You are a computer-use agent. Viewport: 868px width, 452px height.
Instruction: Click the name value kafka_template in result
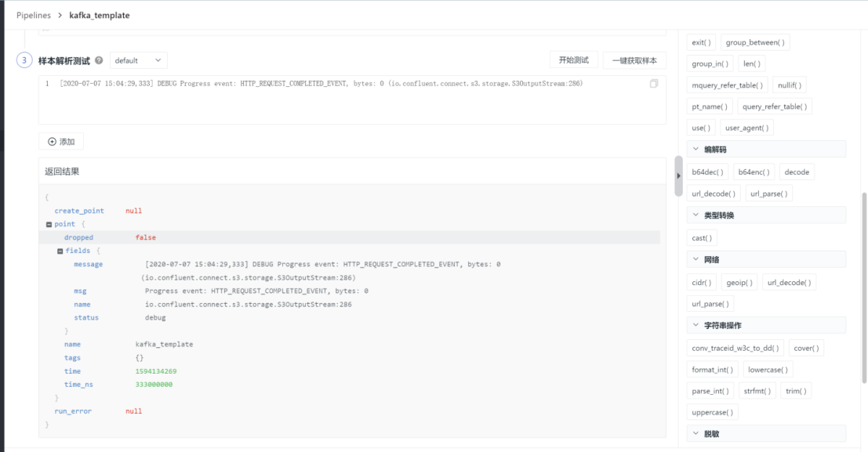click(165, 344)
